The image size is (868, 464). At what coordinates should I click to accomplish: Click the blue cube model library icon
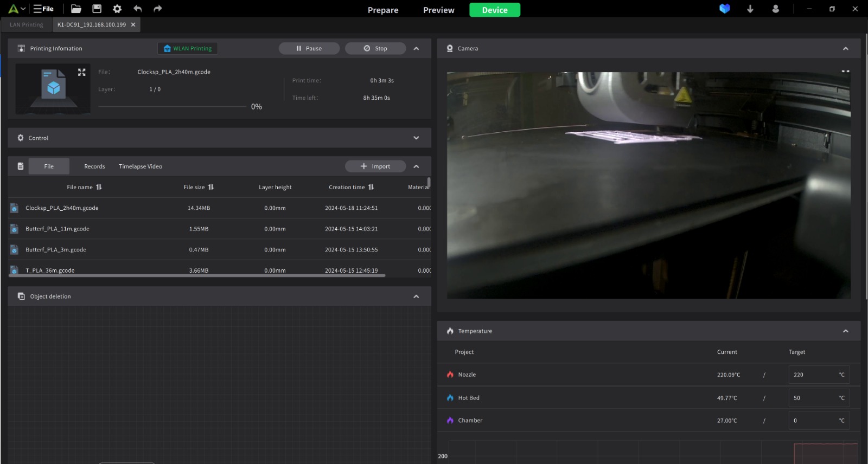[725, 9]
